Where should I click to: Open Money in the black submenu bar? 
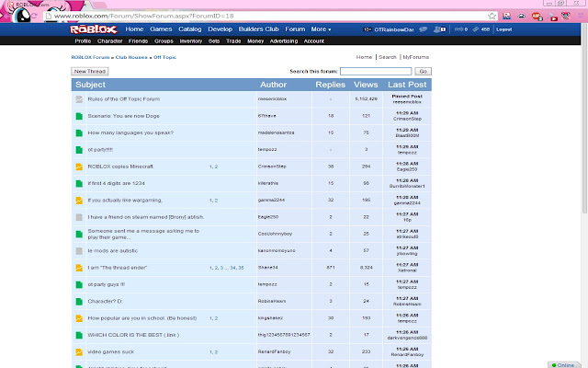(x=255, y=40)
